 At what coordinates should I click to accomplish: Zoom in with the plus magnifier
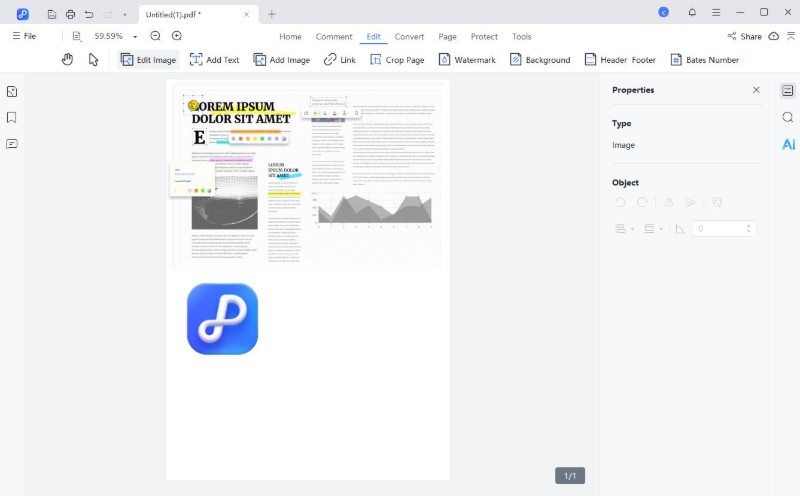coord(177,36)
